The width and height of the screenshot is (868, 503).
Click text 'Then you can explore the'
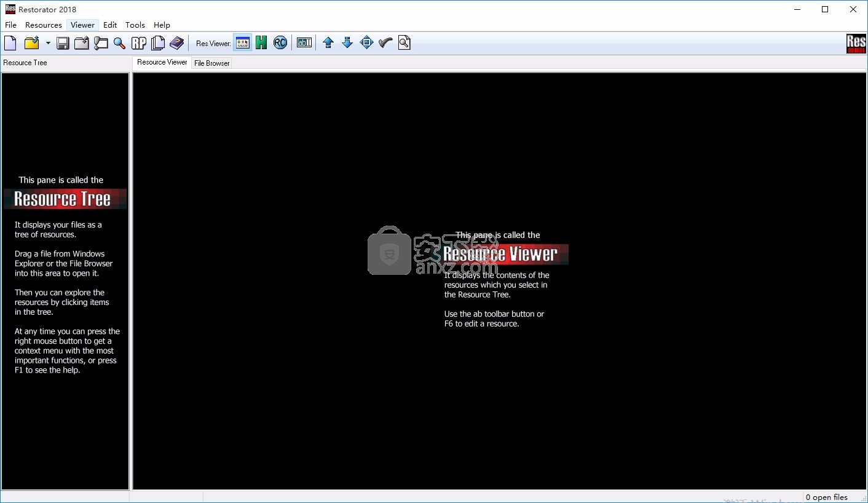point(60,293)
